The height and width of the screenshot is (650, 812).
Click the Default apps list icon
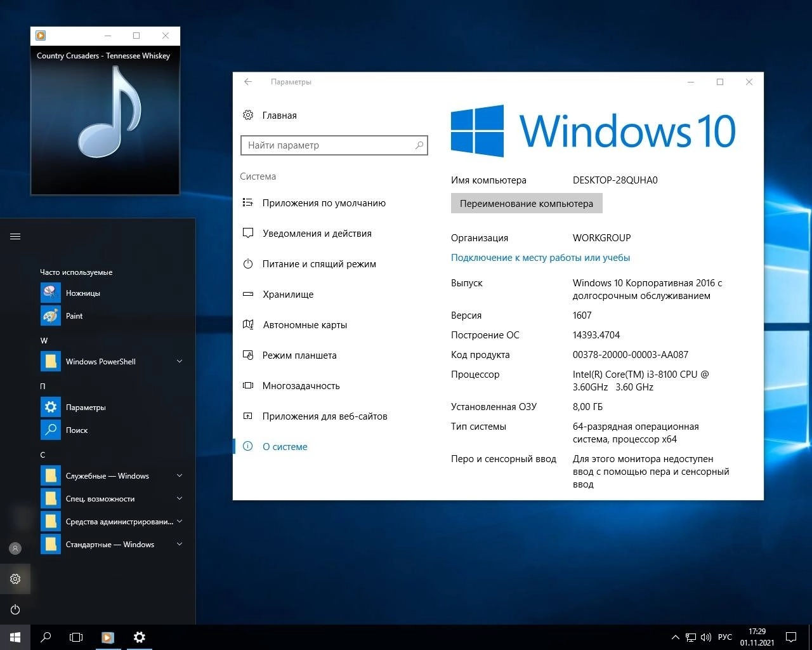coord(248,202)
